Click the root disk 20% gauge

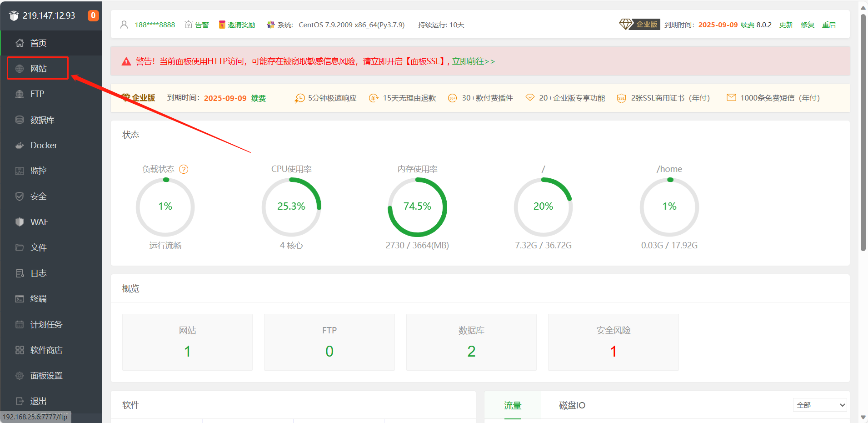click(x=544, y=207)
